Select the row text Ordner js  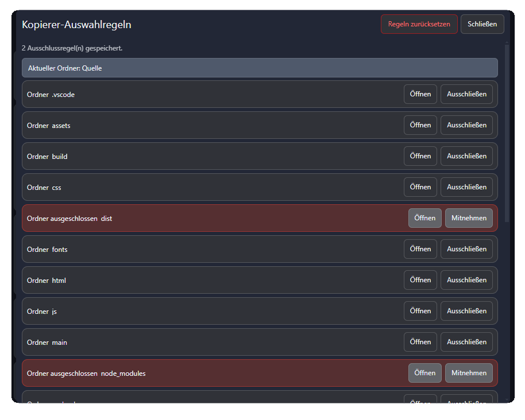pos(42,312)
